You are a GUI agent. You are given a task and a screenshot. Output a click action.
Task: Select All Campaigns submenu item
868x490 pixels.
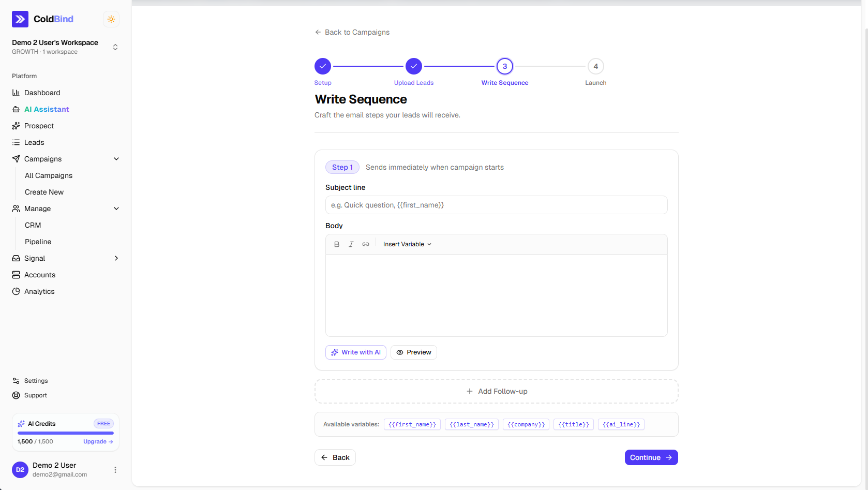coord(49,175)
